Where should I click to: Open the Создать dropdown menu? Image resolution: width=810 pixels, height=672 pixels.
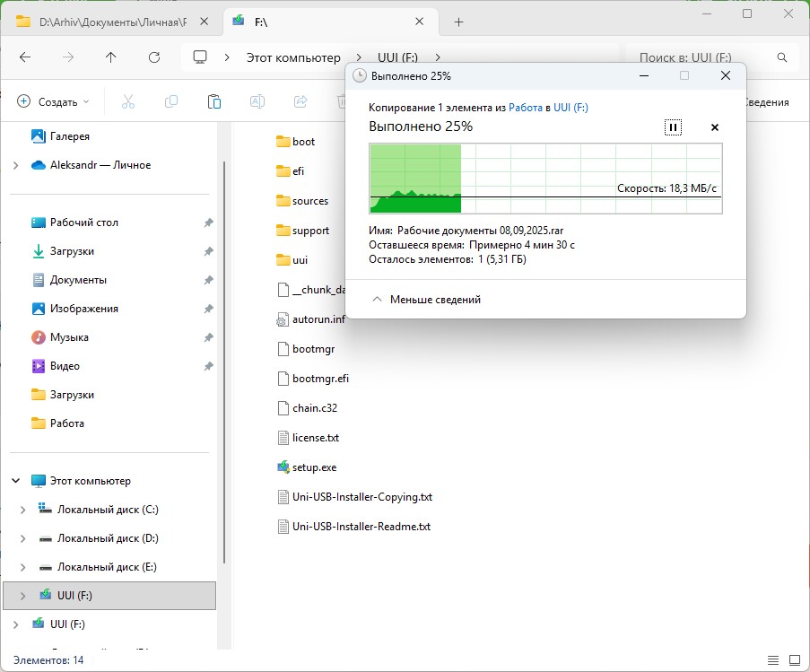(54, 102)
